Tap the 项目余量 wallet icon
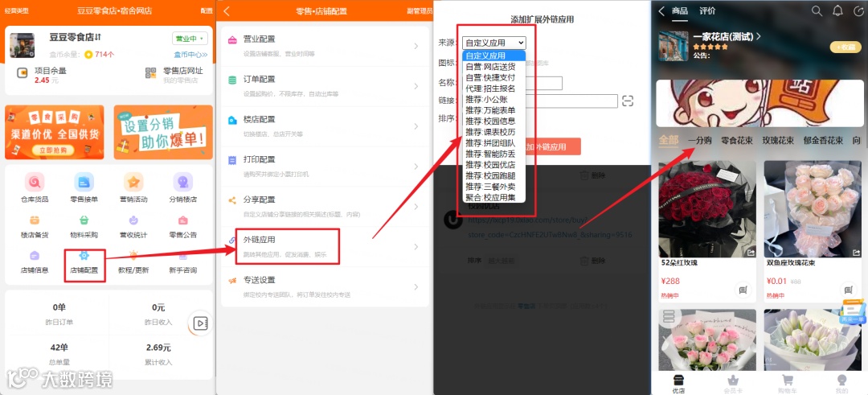 [x=23, y=72]
